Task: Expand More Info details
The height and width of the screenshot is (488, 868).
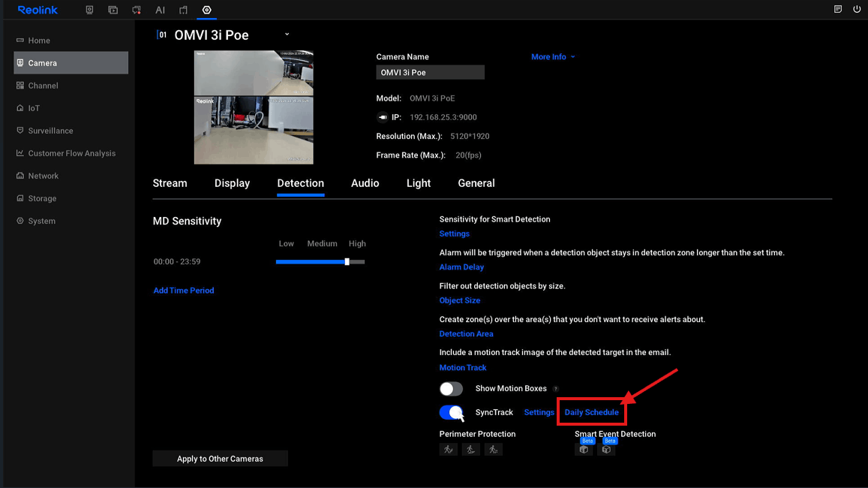Action: 553,57
